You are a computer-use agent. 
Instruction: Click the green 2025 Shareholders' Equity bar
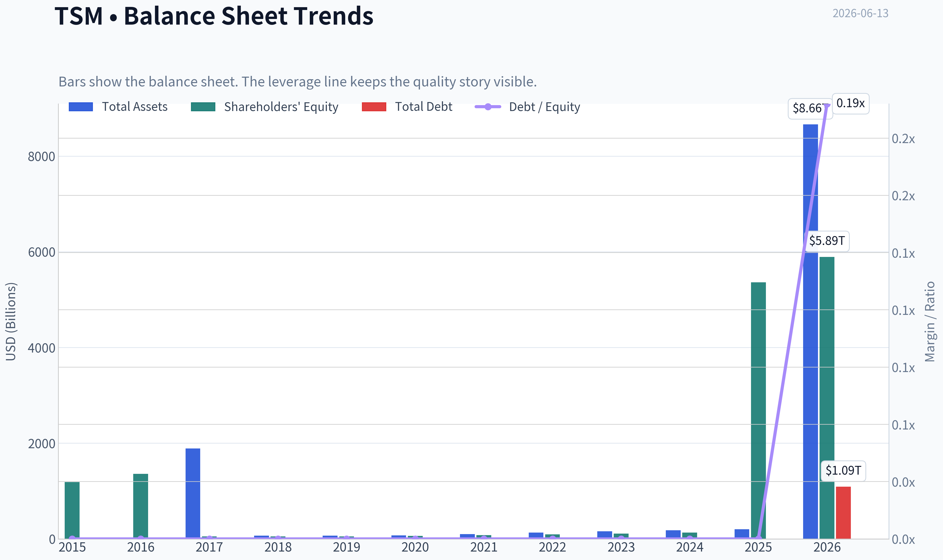(x=758, y=410)
